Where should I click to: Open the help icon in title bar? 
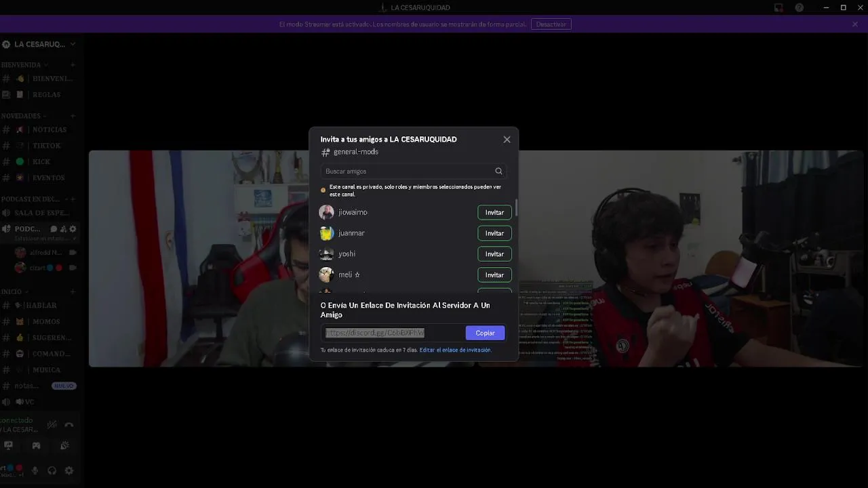[800, 7]
